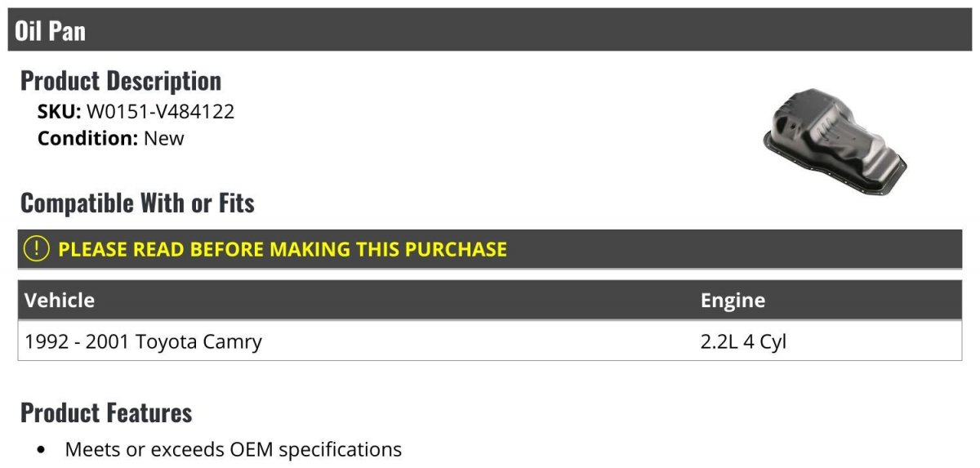This screenshot has width=980, height=468.
Task: Click the Vehicle column header
Action: 60,300
